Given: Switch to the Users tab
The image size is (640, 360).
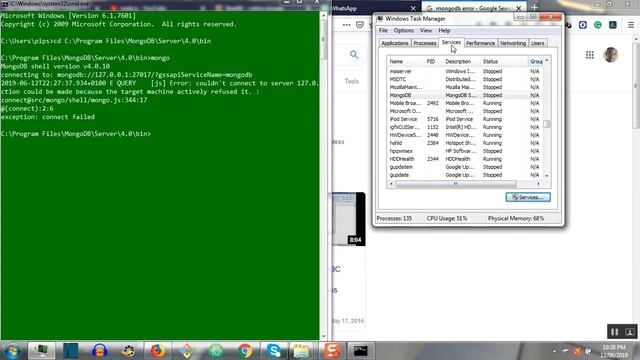Looking at the screenshot, I should [x=538, y=43].
